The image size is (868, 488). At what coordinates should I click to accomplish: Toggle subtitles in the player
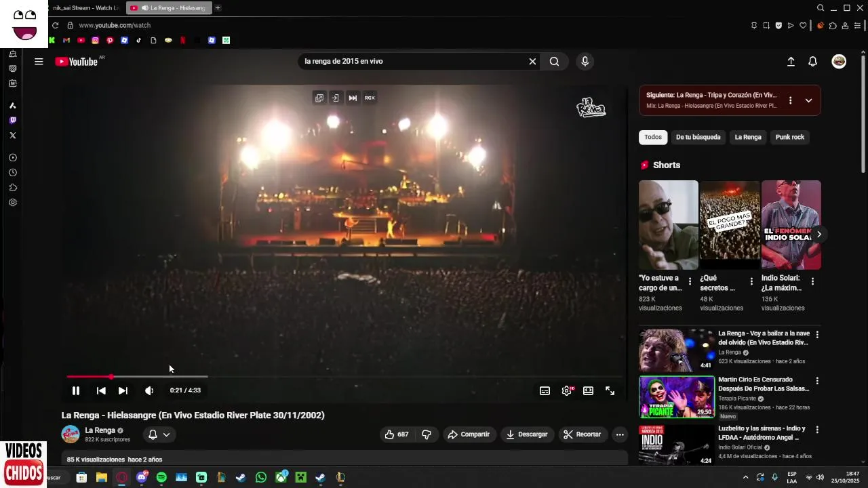point(545,390)
